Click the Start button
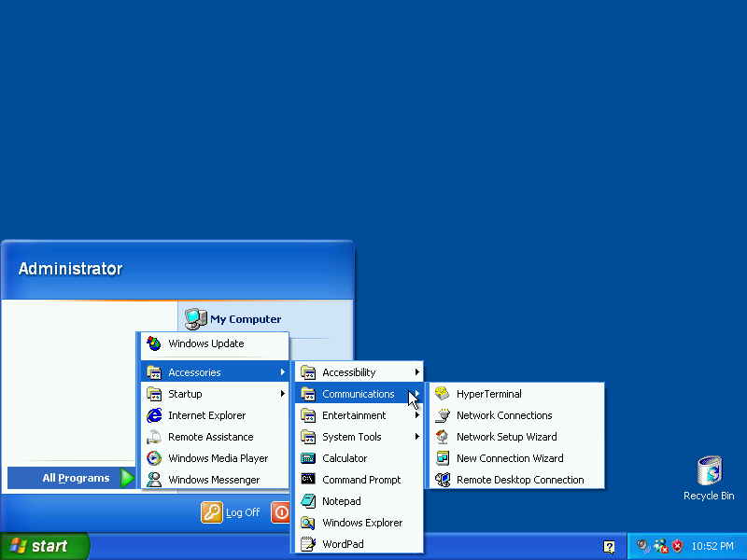Screen dimensions: 747x560 (44, 546)
